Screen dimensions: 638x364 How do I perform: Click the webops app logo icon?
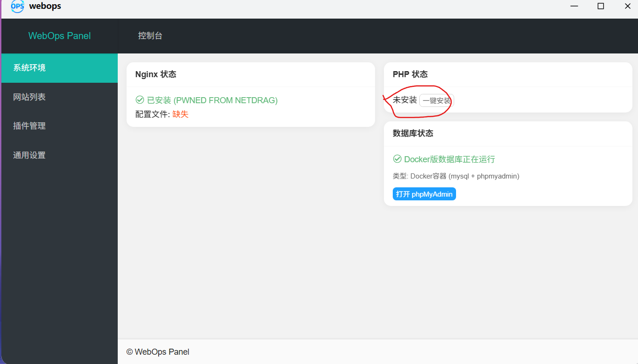tap(17, 6)
